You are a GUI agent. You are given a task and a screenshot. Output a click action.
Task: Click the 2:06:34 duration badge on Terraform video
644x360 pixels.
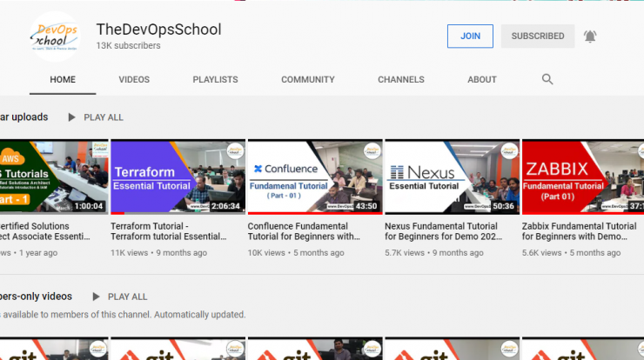tap(225, 206)
